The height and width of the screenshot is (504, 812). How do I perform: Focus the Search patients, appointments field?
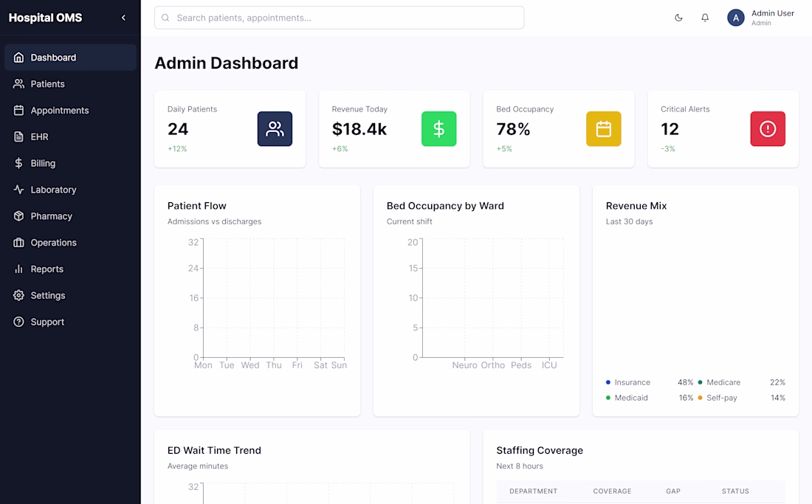pyautogui.click(x=340, y=18)
